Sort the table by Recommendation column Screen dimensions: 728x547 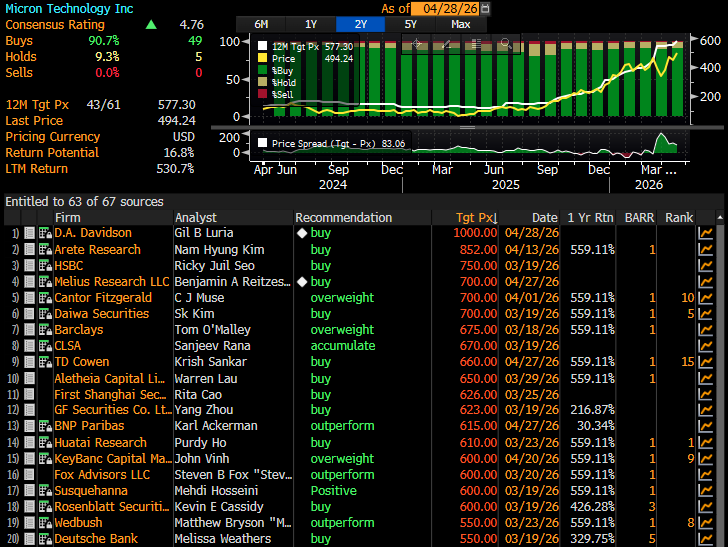pos(343,217)
